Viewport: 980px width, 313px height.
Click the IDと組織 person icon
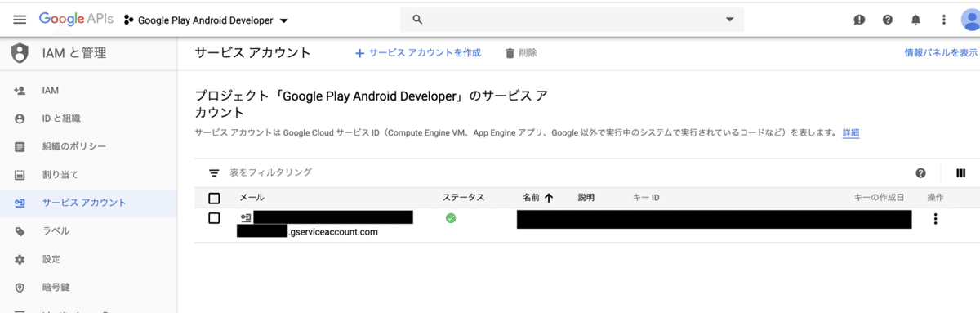20,118
